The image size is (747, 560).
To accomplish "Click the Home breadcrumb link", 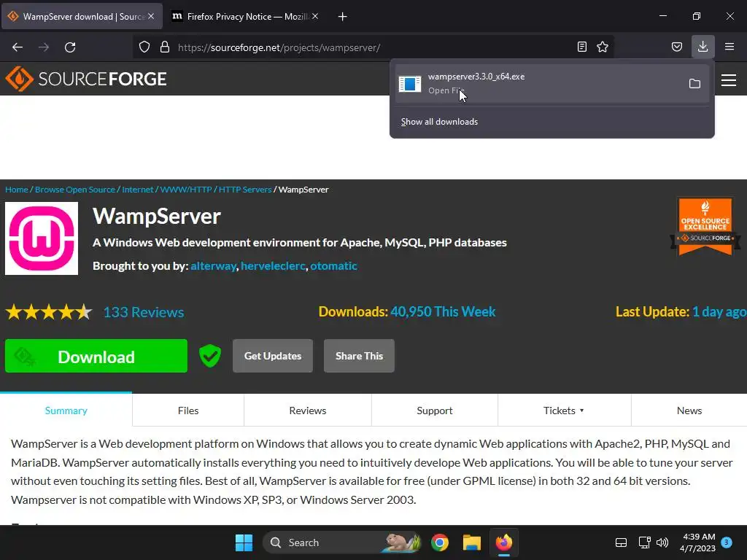I will coord(17,190).
